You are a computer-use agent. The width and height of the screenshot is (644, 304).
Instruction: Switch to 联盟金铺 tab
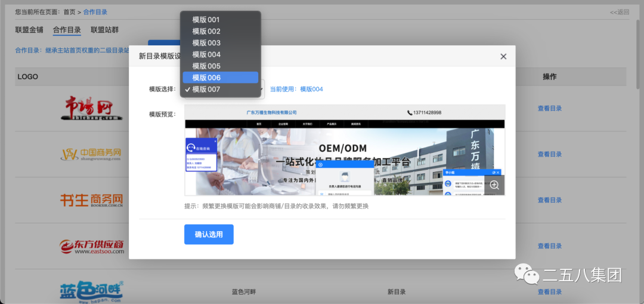[x=29, y=30]
